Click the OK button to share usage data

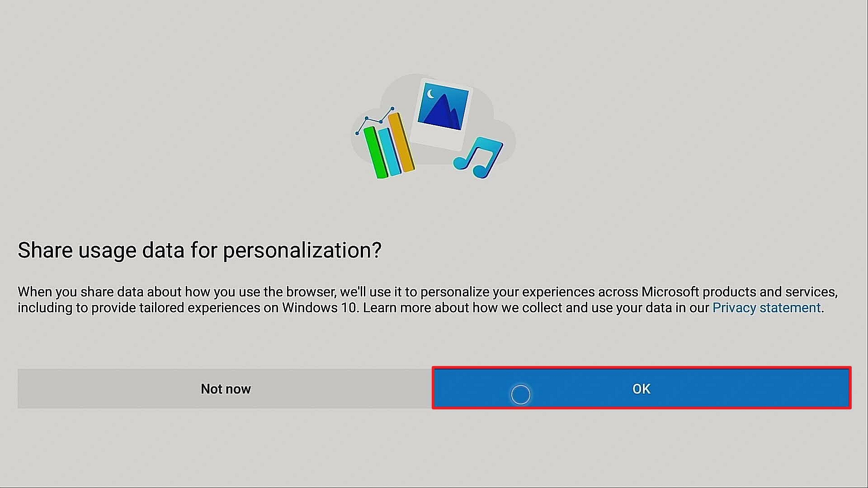point(642,389)
